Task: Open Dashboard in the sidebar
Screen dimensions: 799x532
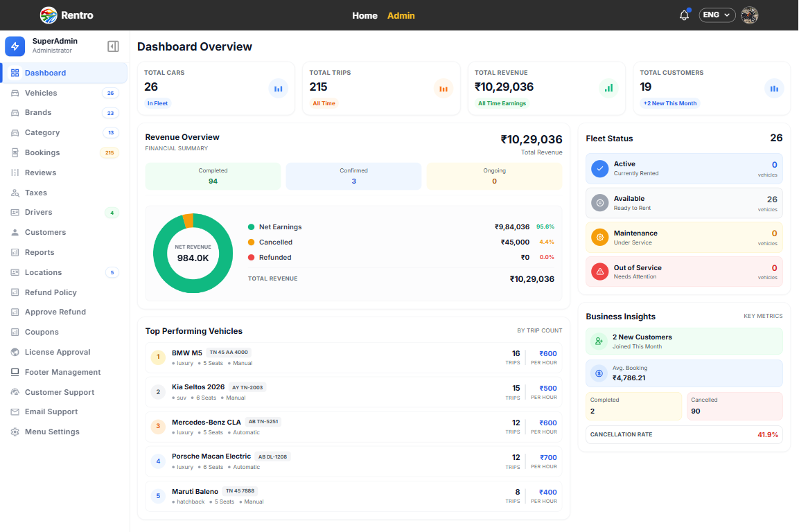Action: pyautogui.click(x=64, y=73)
